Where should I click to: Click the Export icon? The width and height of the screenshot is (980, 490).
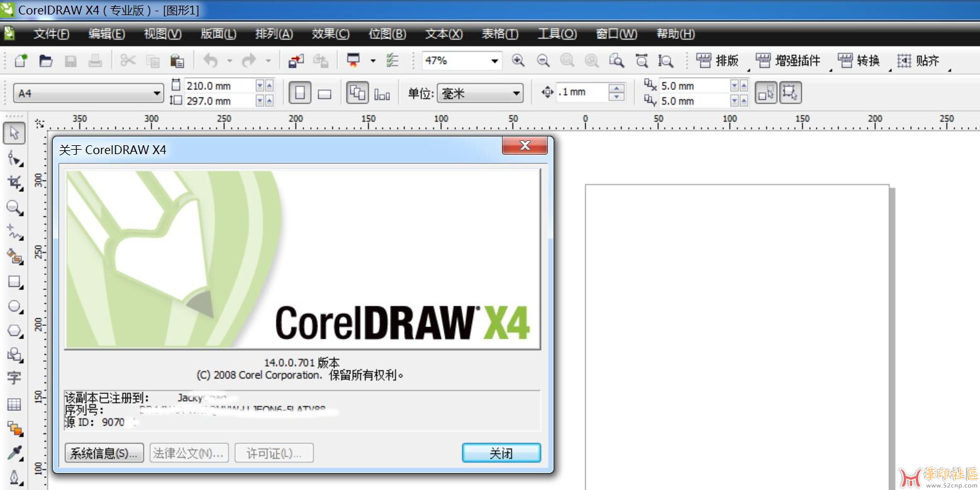tap(321, 60)
